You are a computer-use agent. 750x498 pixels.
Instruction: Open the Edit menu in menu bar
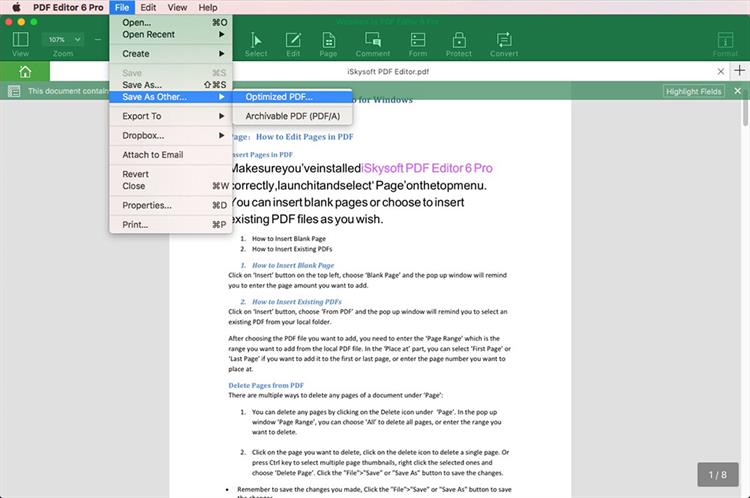coord(148,7)
